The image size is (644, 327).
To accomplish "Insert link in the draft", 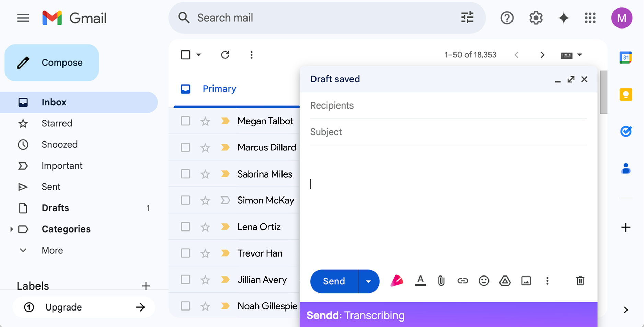I will coord(462,281).
